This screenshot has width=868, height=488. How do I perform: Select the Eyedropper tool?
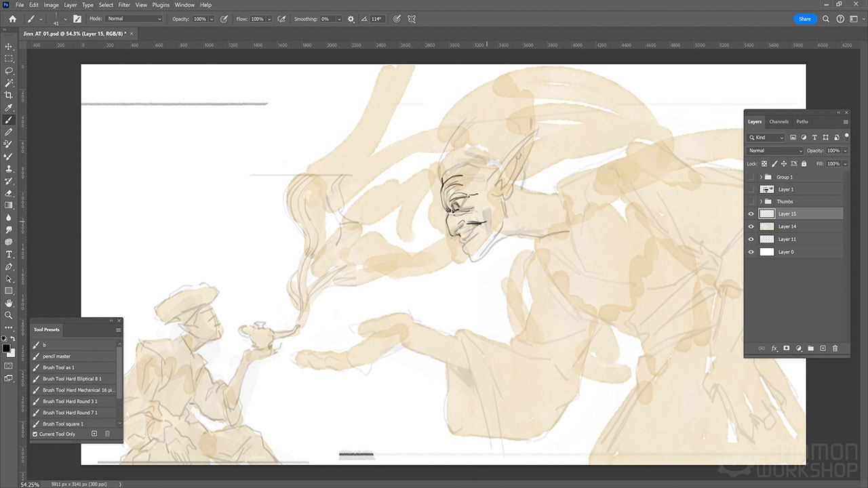click(x=9, y=107)
